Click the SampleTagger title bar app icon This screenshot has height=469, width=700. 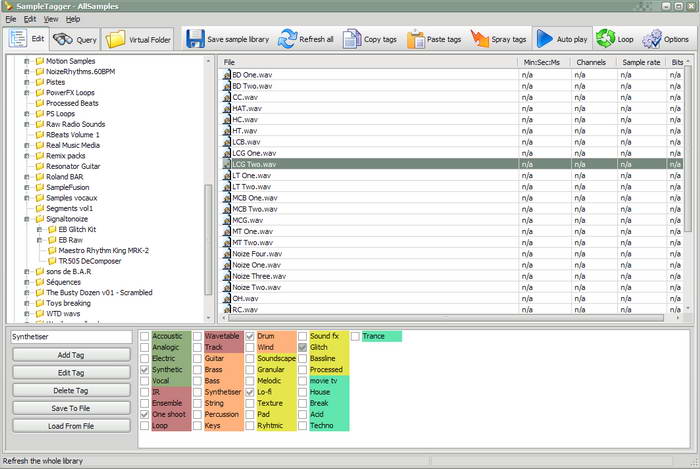tap(8, 6)
